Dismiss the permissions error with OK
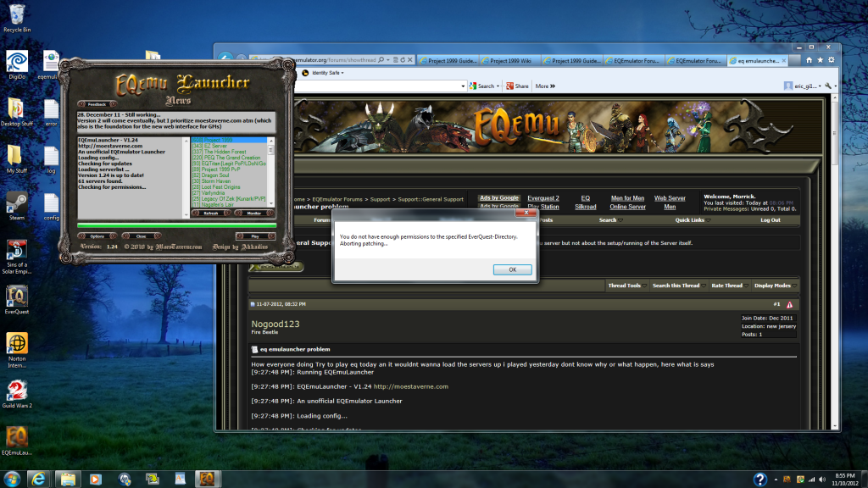This screenshot has width=868, height=488. click(x=512, y=269)
